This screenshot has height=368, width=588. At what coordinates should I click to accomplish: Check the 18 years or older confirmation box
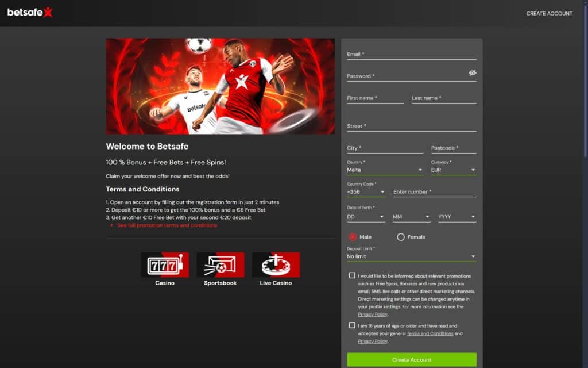click(x=353, y=326)
